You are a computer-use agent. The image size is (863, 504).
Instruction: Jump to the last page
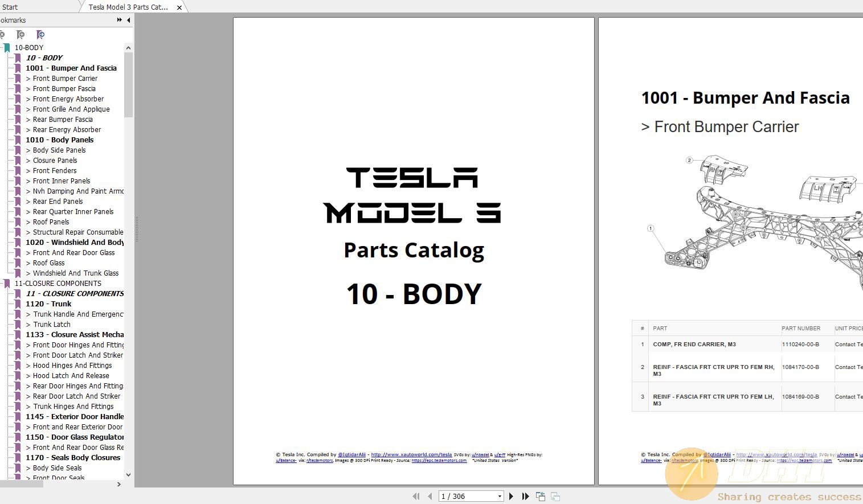(525, 497)
